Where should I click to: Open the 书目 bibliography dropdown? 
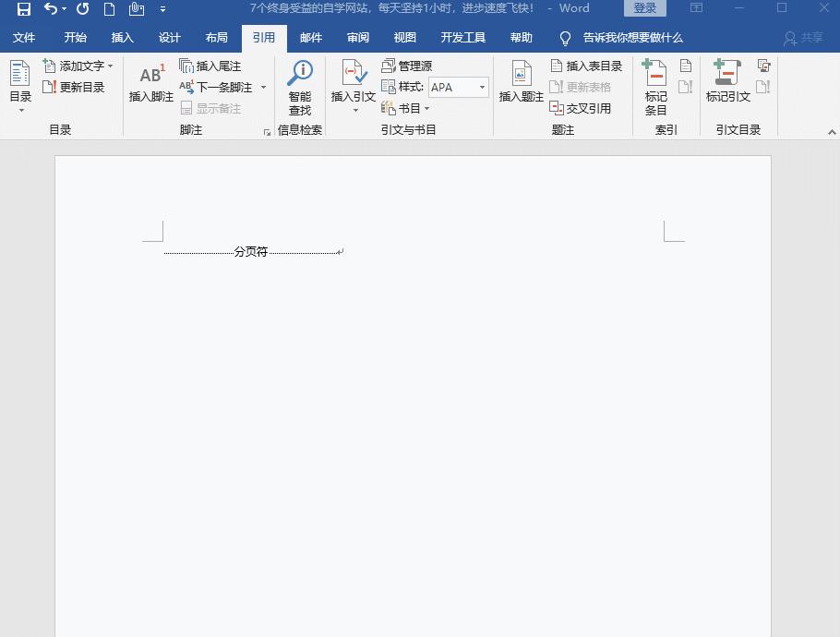coord(406,108)
